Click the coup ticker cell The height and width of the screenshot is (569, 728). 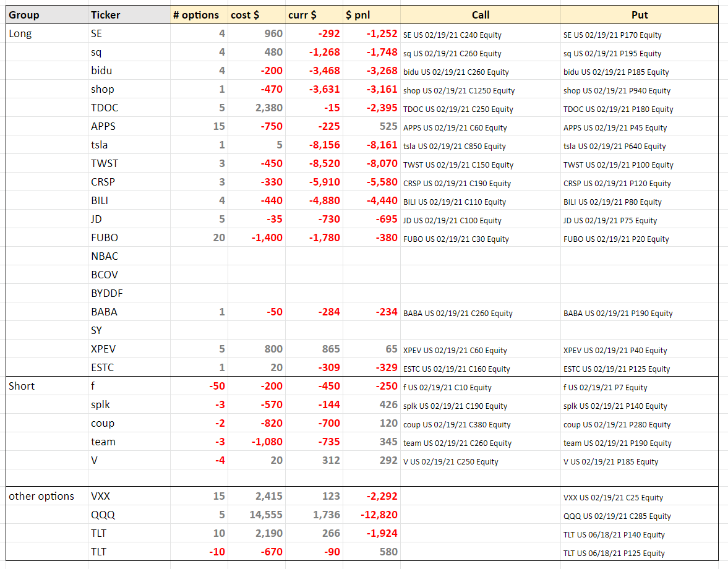(129, 423)
